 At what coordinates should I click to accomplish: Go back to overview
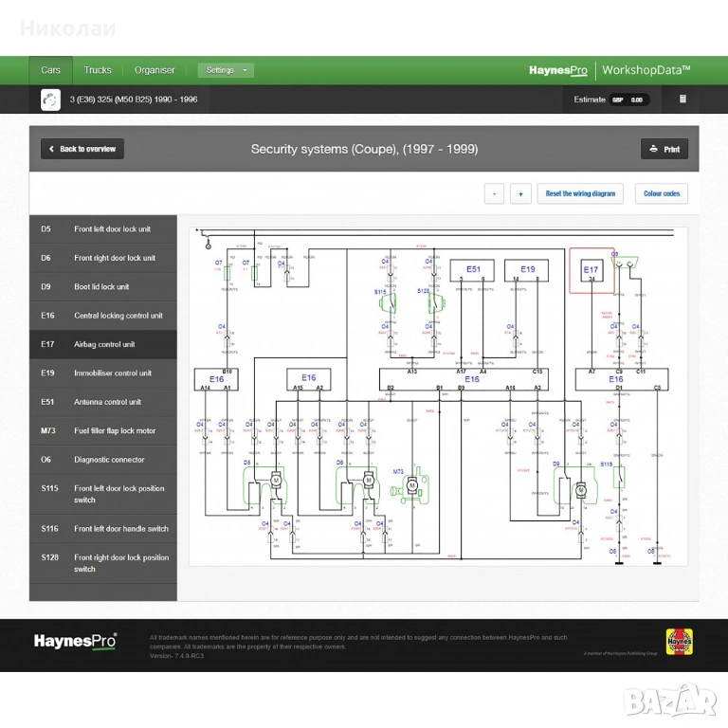[82, 149]
